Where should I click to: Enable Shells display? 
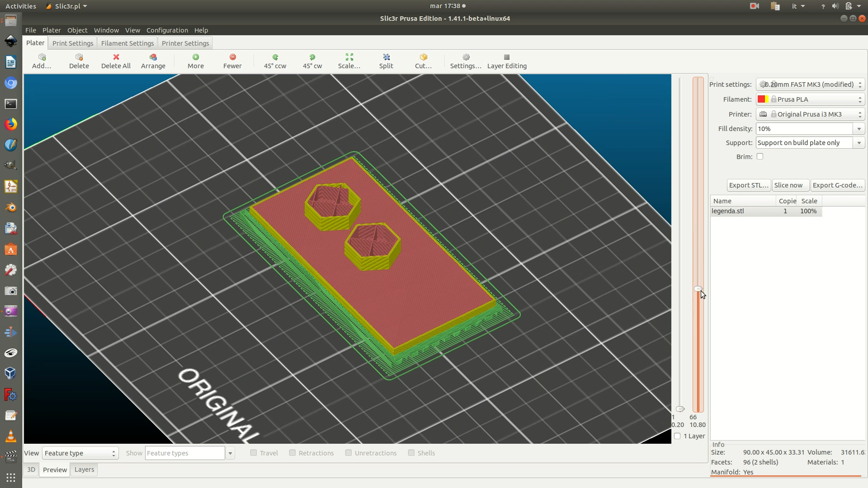pyautogui.click(x=411, y=453)
